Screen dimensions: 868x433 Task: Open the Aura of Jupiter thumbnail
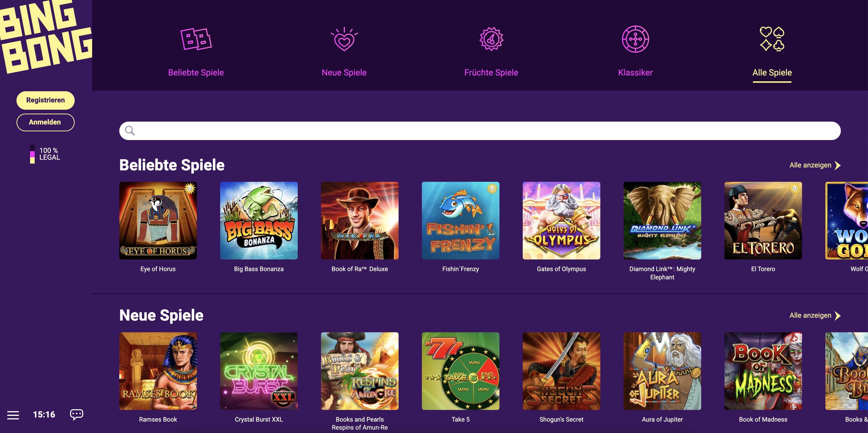662,371
